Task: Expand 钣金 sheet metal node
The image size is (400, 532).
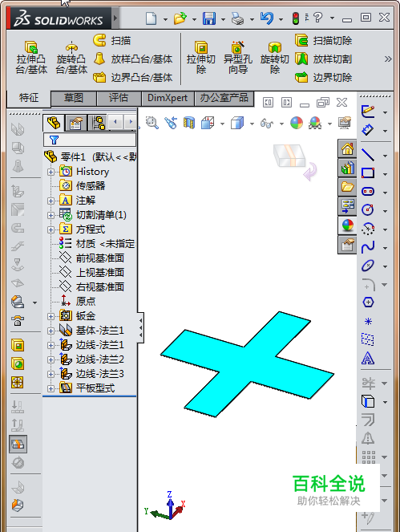Action: pyautogui.click(x=51, y=316)
